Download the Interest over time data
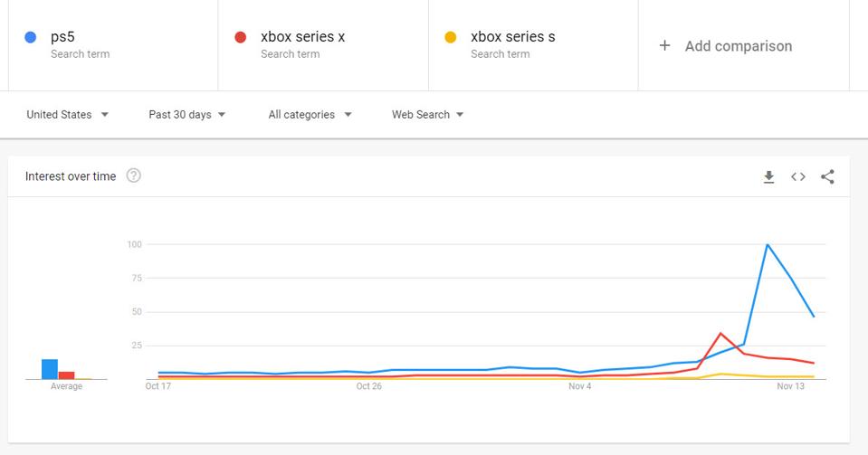This screenshot has height=455, width=868. tap(768, 177)
